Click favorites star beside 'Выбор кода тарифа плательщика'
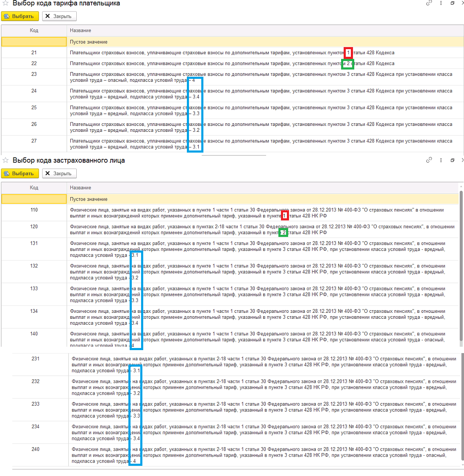The height and width of the screenshot is (476, 464). click(6, 3)
